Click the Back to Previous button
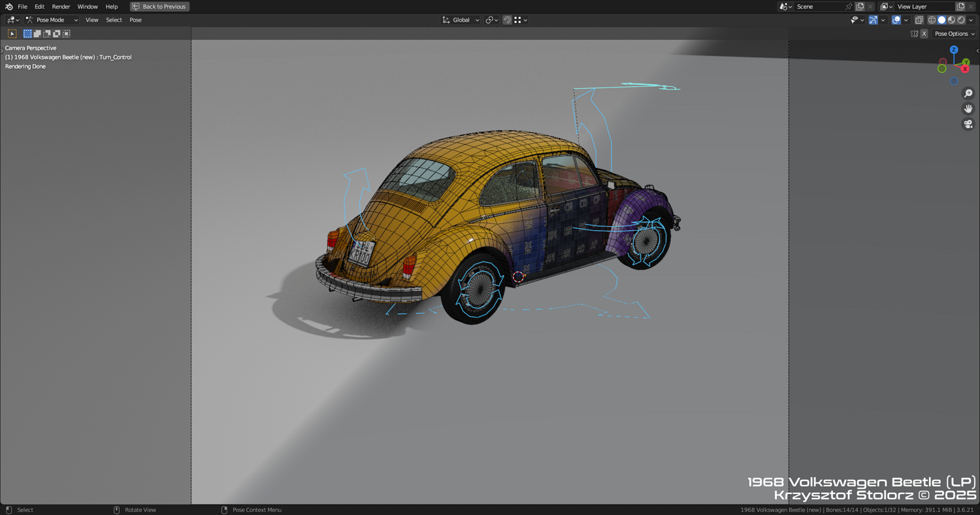This screenshot has width=980, height=515. (159, 7)
